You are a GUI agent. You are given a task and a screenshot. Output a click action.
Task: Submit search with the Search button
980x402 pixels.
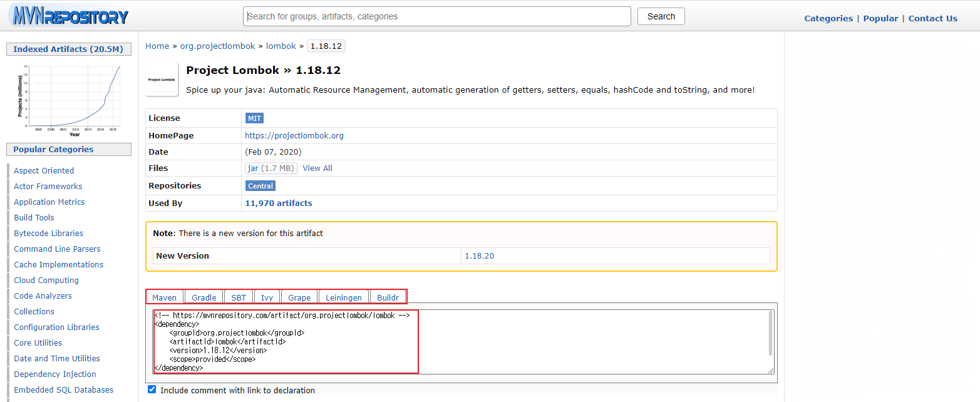click(x=661, y=16)
